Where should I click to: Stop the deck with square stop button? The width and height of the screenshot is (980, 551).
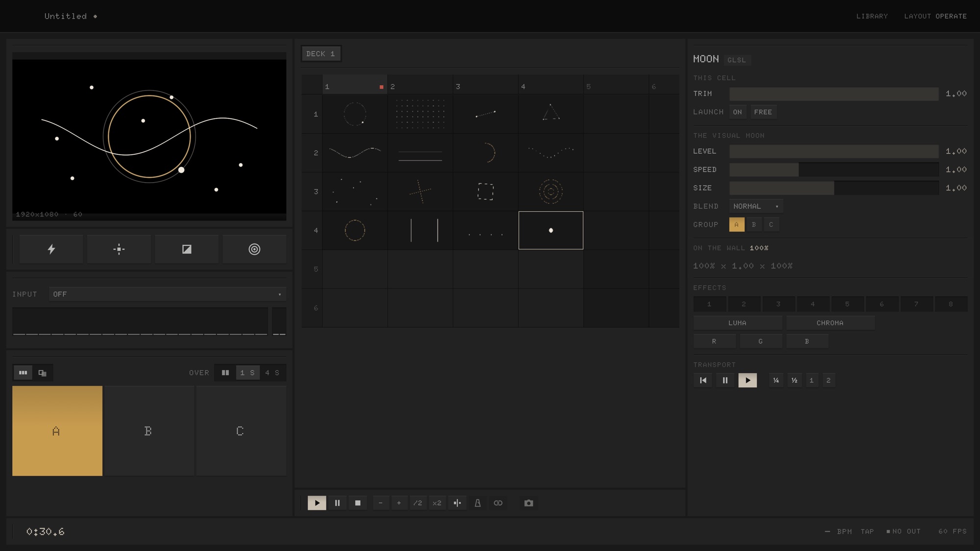coord(358,503)
